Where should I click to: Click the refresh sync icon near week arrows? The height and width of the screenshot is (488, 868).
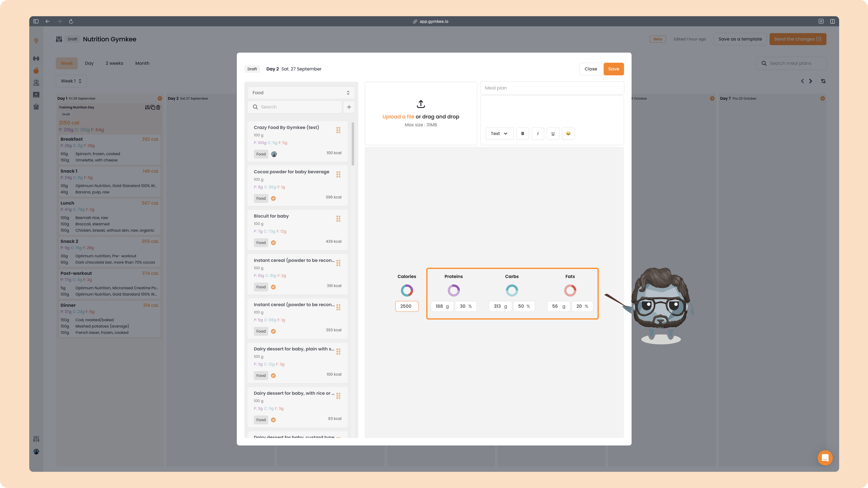823,81
